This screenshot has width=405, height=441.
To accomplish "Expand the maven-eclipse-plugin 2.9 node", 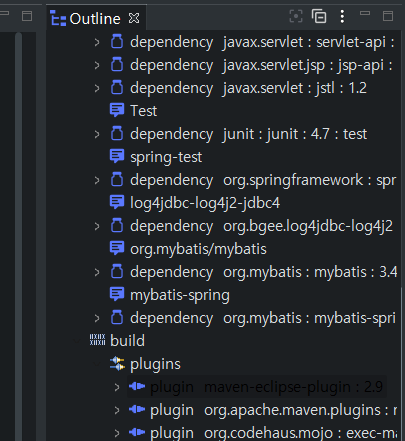I will point(117,387).
